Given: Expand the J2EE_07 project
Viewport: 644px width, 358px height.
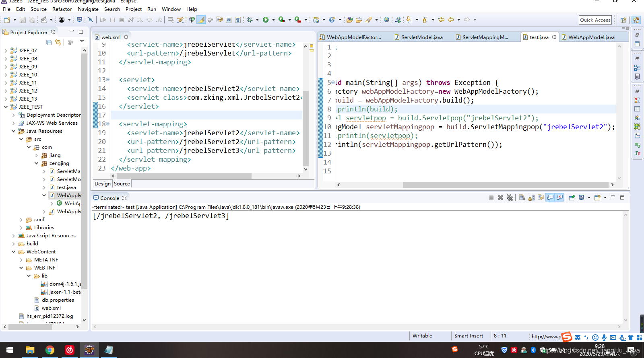Looking at the screenshot, I should coord(6,51).
